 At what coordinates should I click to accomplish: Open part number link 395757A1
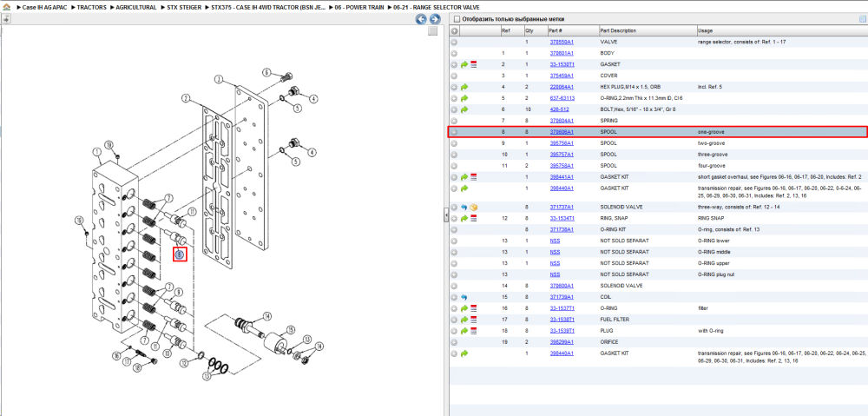pos(562,155)
